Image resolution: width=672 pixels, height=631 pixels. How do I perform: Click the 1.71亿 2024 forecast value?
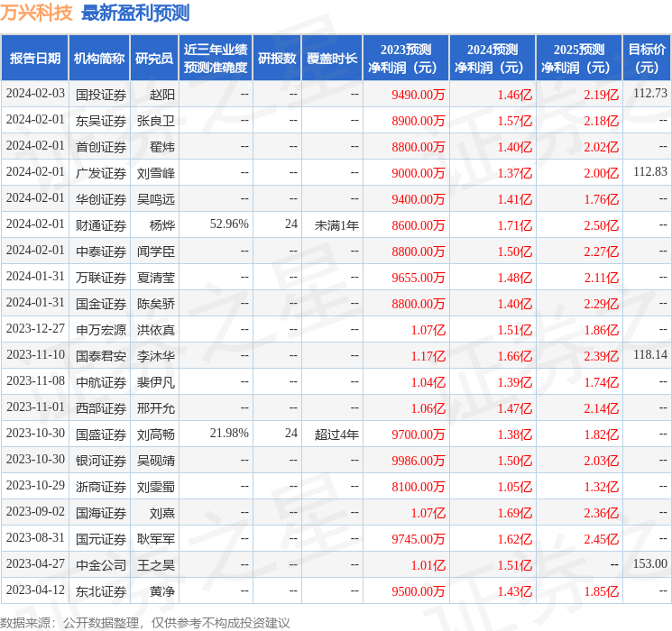[515, 225]
